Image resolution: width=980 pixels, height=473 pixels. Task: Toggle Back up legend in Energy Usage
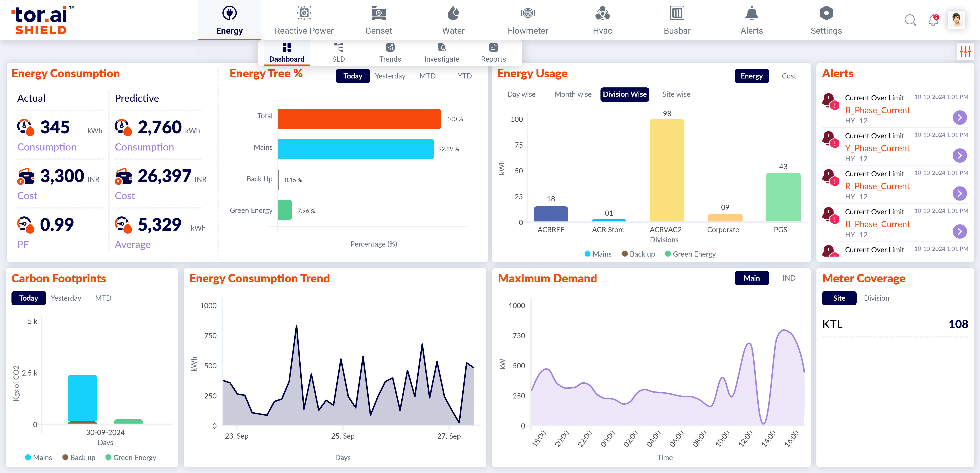pos(638,254)
